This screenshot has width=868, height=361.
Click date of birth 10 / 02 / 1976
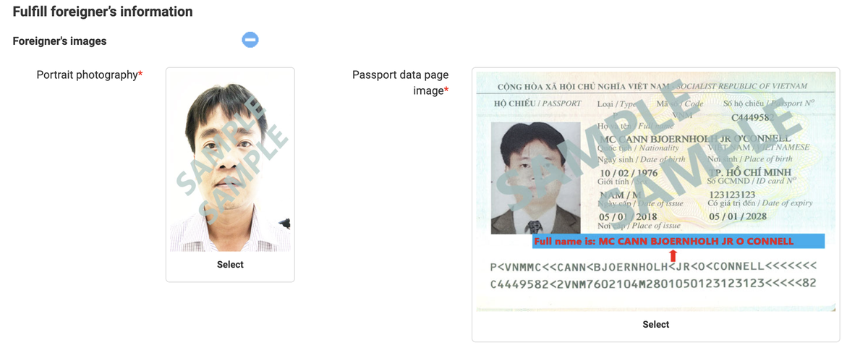628,174
